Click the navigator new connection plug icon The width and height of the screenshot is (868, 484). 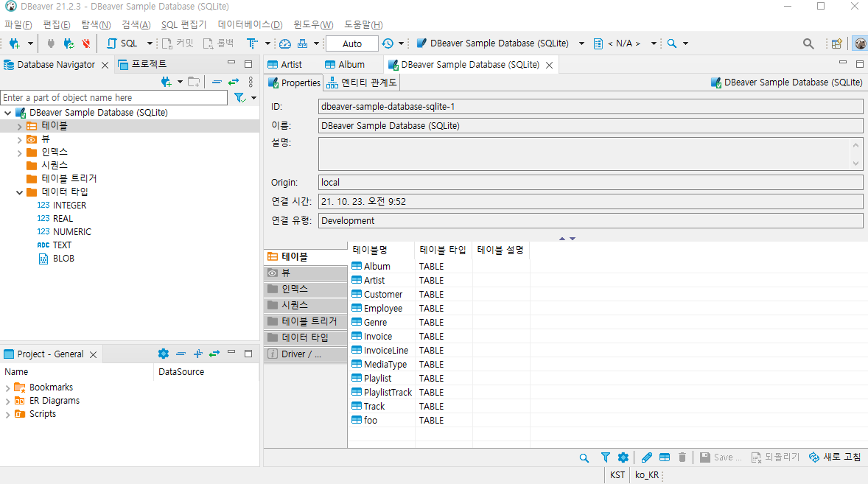[166, 82]
